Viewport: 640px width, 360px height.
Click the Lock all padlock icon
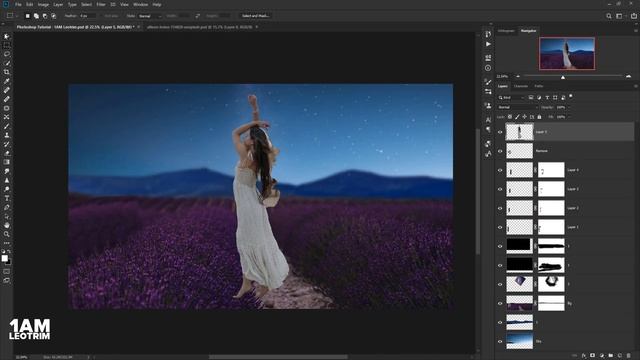[x=539, y=117]
